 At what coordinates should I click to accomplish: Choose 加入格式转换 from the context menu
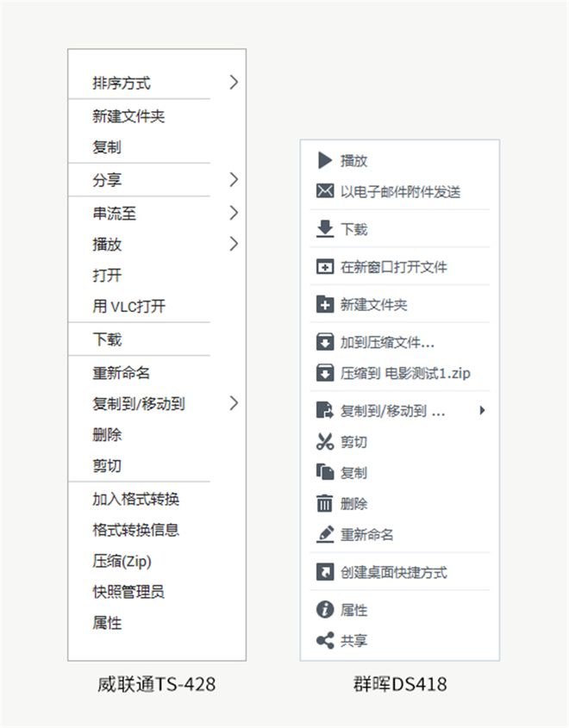pyautogui.click(x=136, y=500)
